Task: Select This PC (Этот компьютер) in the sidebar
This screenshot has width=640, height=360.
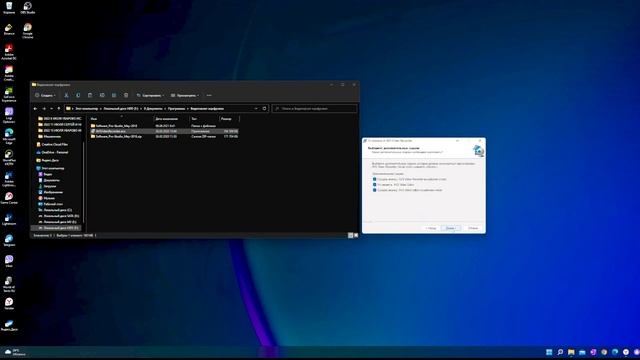Action: tap(50, 168)
